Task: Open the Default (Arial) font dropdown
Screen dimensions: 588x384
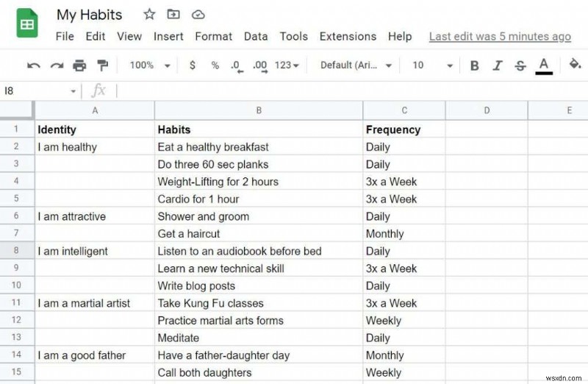Action: pyautogui.click(x=356, y=65)
